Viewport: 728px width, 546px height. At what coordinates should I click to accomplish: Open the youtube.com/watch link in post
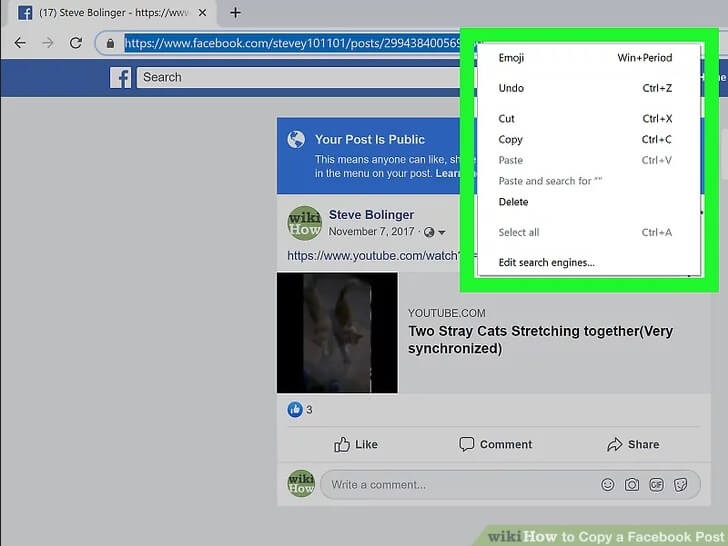coord(374,256)
